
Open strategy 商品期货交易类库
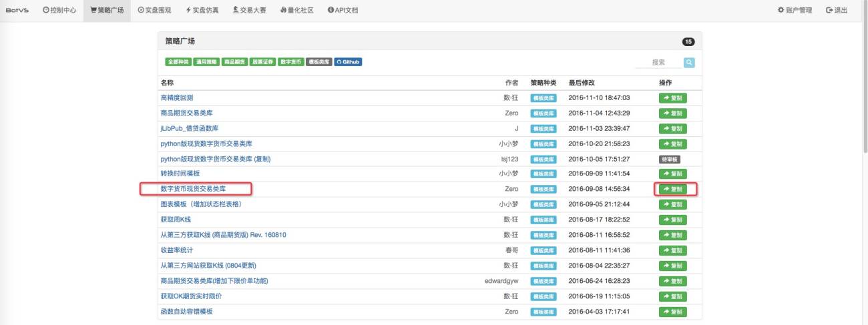(186, 113)
